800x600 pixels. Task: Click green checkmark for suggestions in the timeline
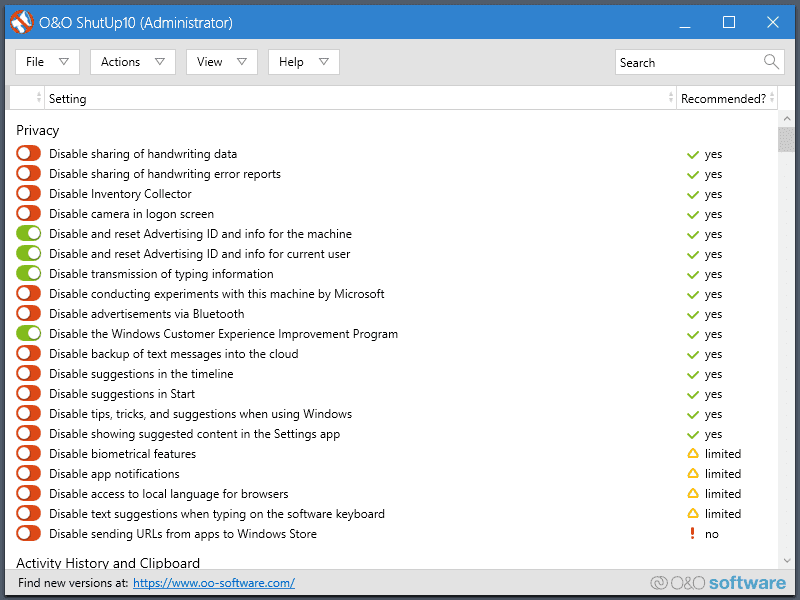click(x=692, y=374)
